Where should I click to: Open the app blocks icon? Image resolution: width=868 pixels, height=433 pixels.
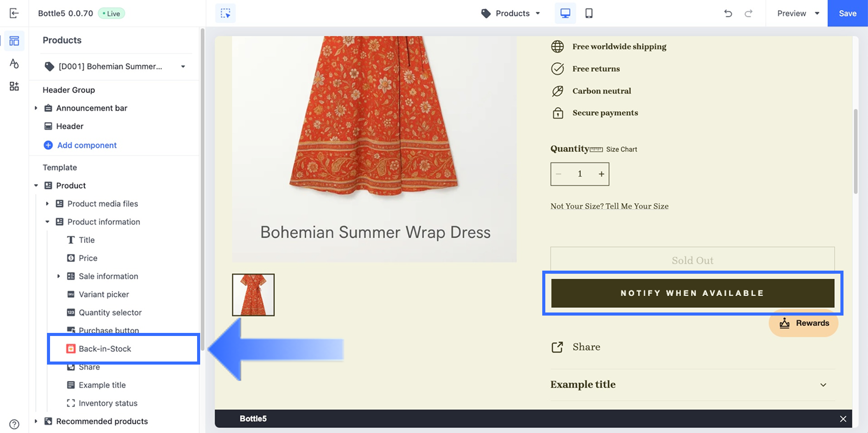click(14, 86)
